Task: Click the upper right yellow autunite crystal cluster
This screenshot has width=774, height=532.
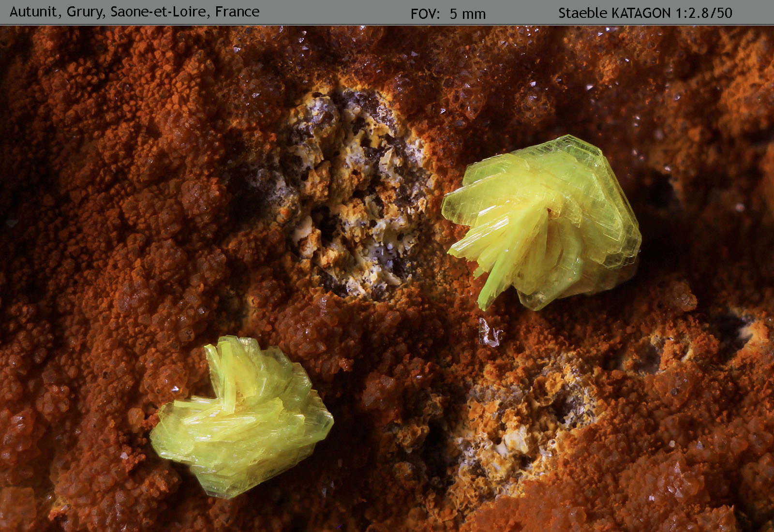Action: 542,222
